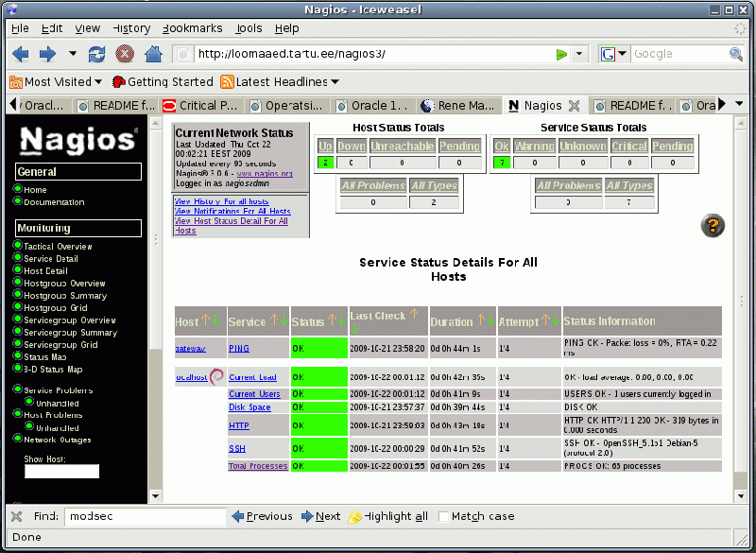
Task: Click the Stop loading icon
Action: 124,54
